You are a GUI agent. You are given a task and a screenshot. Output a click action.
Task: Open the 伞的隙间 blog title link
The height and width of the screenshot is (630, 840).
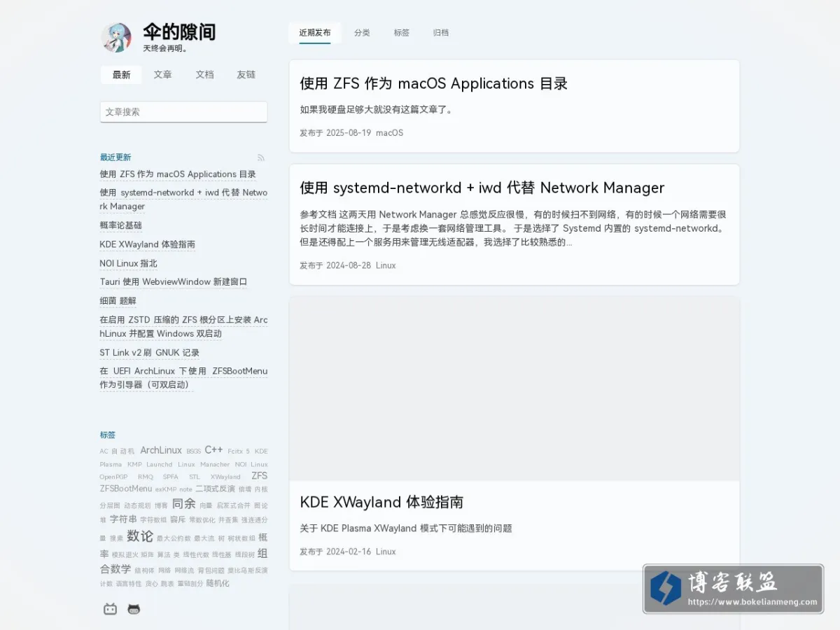point(179,31)
